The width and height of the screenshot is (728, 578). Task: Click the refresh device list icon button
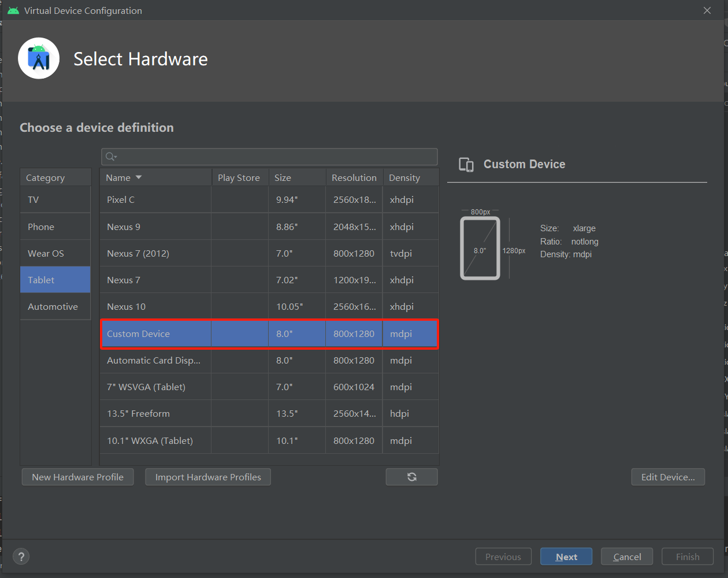pyautogui.click(x=412, y=477)
